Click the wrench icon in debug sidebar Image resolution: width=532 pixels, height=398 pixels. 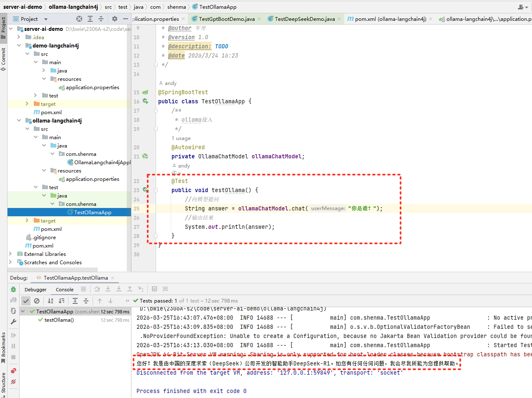coord(13,322)
